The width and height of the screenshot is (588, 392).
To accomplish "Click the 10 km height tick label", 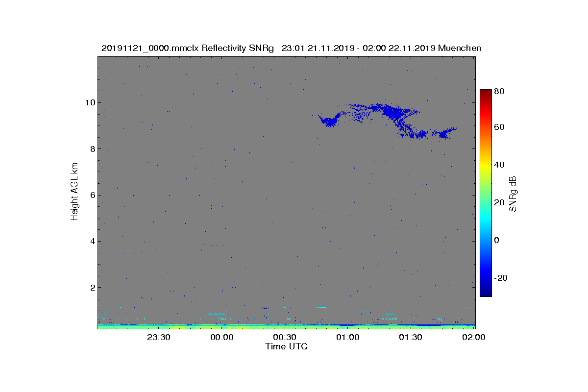I will click(x=90, y=102).
